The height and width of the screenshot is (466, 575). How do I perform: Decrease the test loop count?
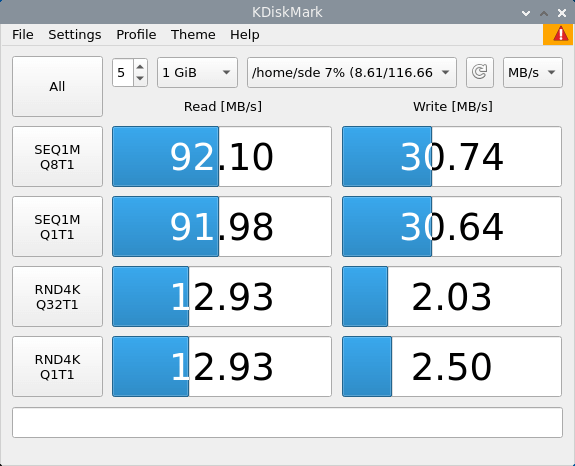point(140,78)
